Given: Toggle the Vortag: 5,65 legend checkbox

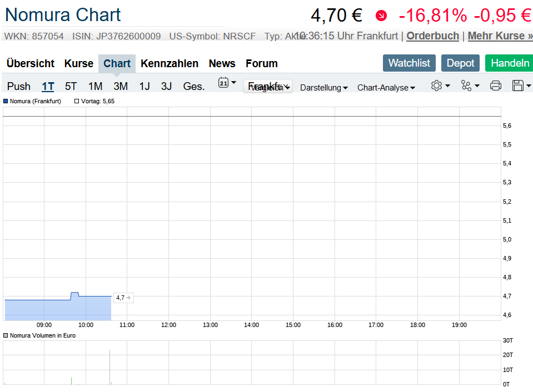Looking at the screenshot, I should point(77,101).
